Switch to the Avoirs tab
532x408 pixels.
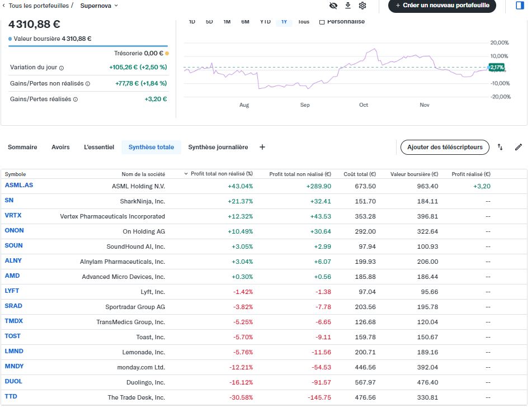tap(60, 147)
